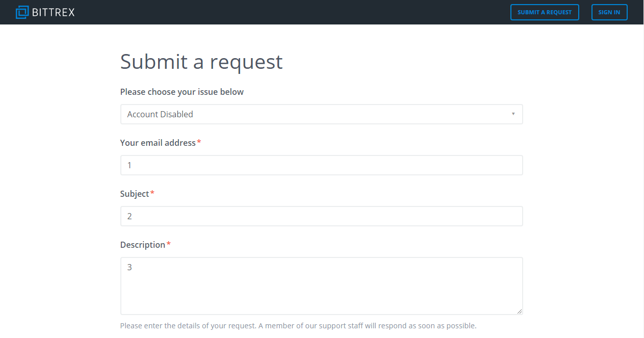Image resolution: width=644 pixels, height=338 pixels.
Task: Focus the email address input field
Action: pyautogui.click(x=321, y=165)
